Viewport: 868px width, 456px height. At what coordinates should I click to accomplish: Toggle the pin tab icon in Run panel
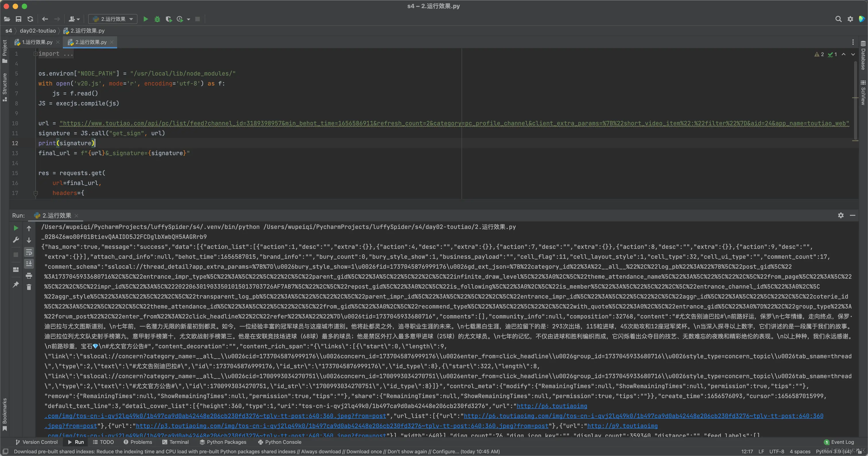click(15, 285)
